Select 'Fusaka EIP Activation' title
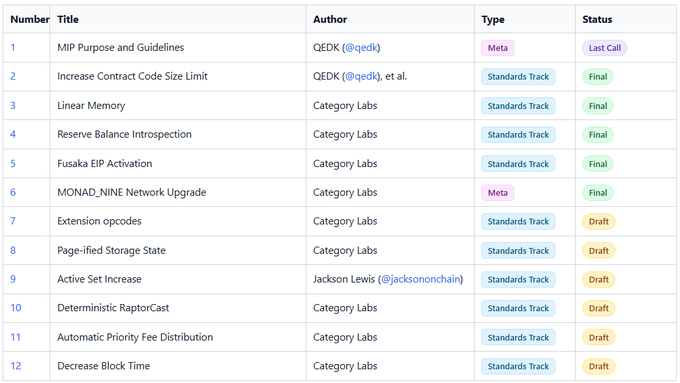 click(x=105, y=164)
